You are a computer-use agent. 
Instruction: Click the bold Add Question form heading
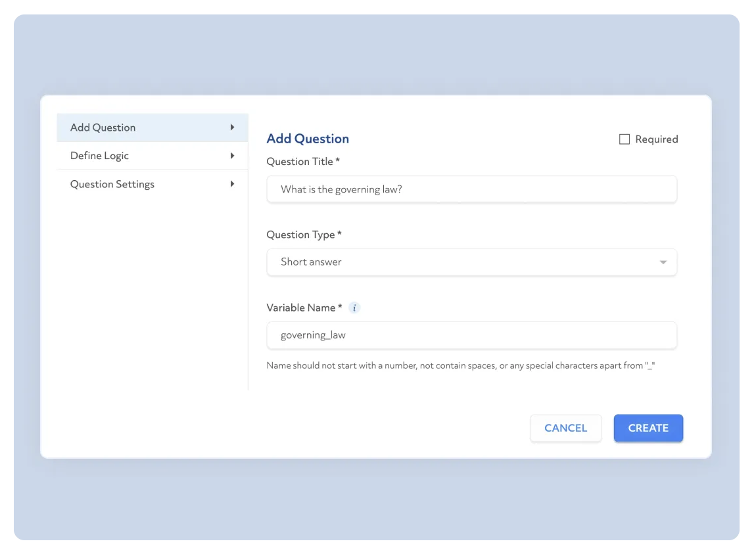click(308, 139)
